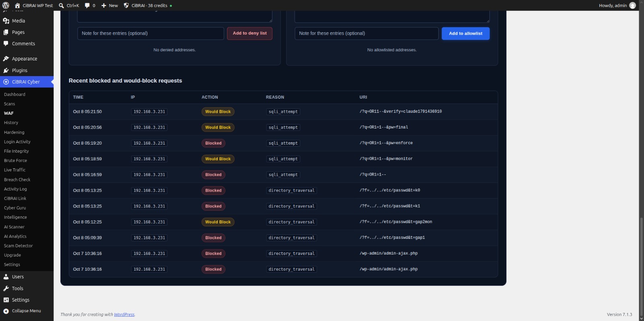Image resolution: width=644 pixels, height=321 pixels.
Task: Click the Would Block badge at 05:12:25
Action: (x=218, y=222)
